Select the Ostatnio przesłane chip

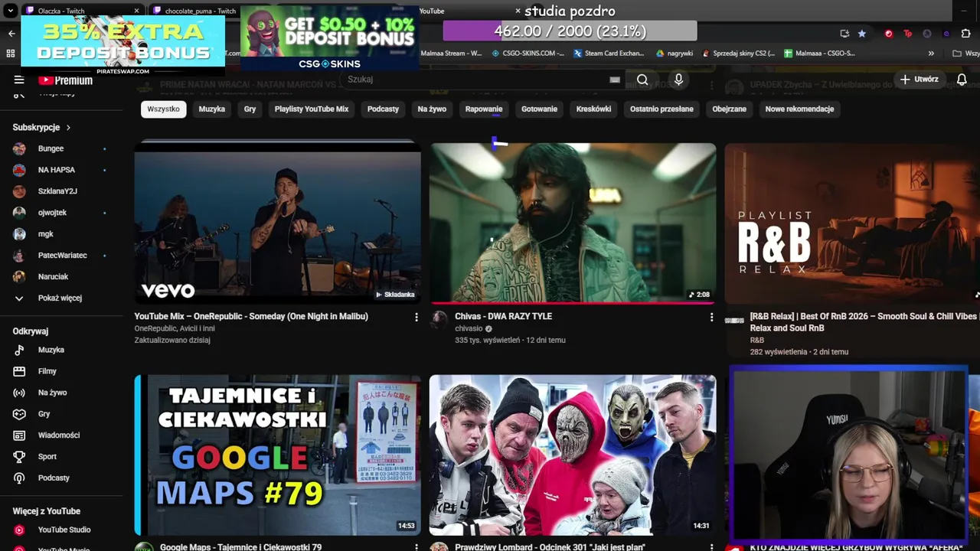coord(661,109)
